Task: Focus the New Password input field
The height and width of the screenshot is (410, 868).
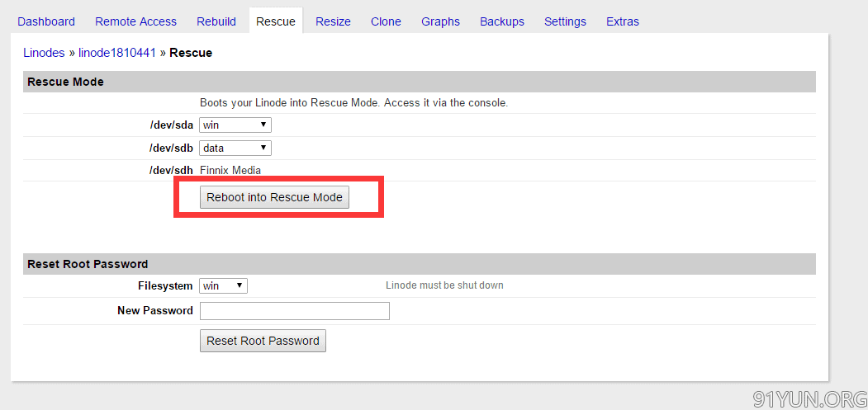Action: [x=295, y=311]
